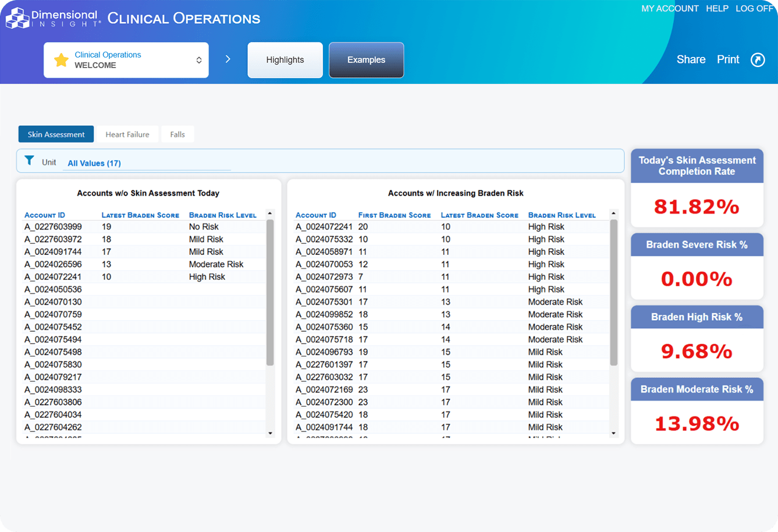Sort by Latest Braden Score in left table

click(140, 215)
